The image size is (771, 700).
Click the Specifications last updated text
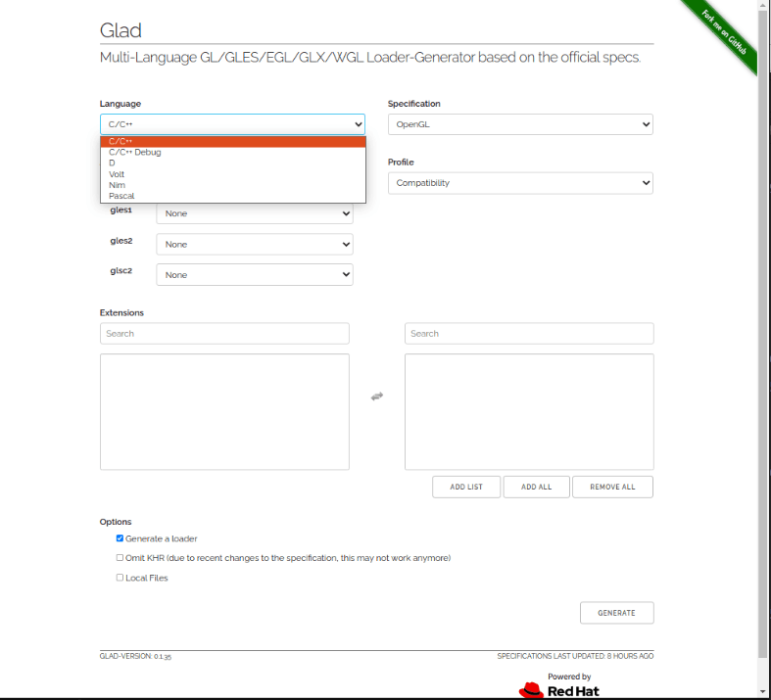click(575, 656)
